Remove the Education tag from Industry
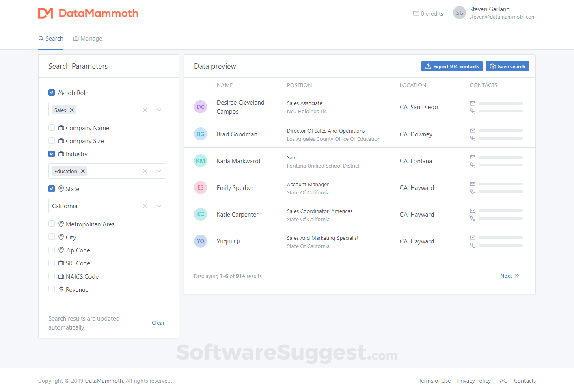 (x=83, y=171)
